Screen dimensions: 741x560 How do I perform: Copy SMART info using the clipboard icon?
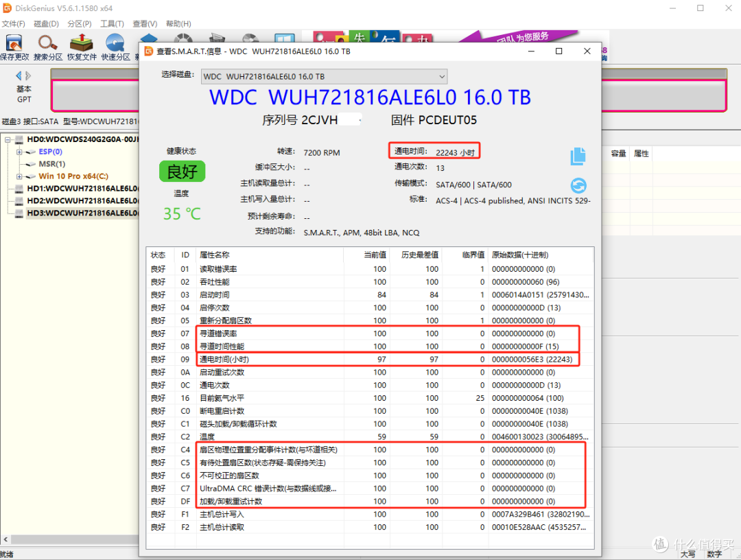578,156
